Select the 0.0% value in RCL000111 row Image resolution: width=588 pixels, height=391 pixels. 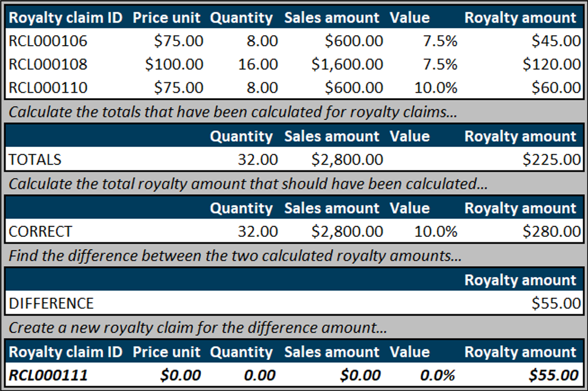click(439, 375)
